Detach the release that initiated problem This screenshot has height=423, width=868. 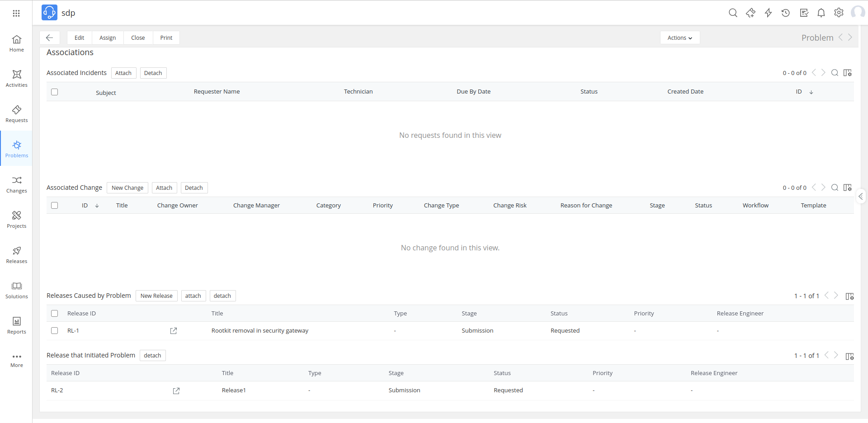click(152, 356)
